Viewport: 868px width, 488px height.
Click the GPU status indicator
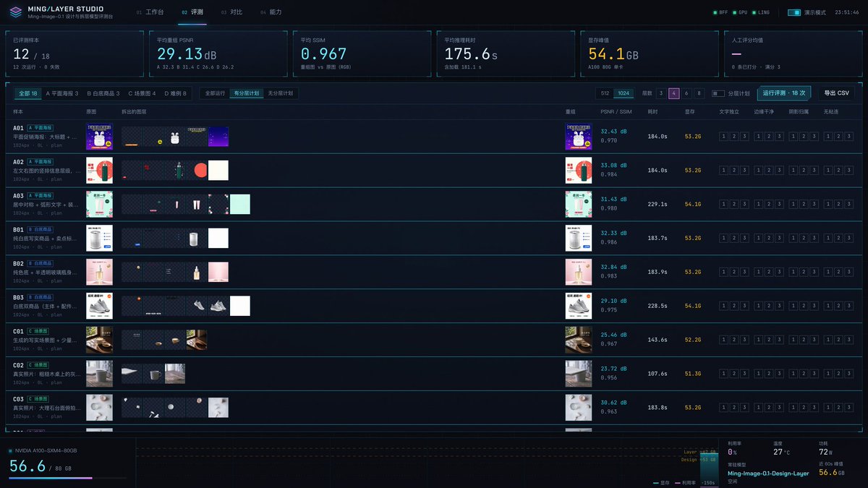[740, 12]
